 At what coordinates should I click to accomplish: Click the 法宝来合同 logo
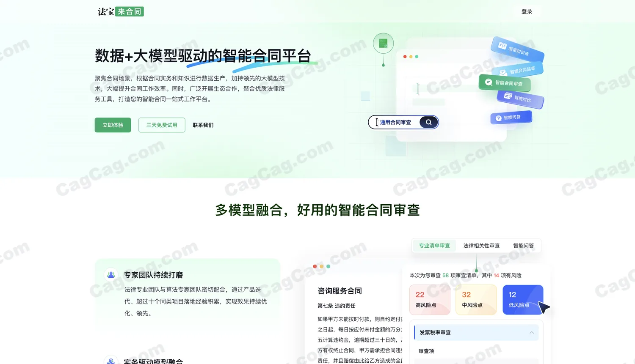(121, 11)
